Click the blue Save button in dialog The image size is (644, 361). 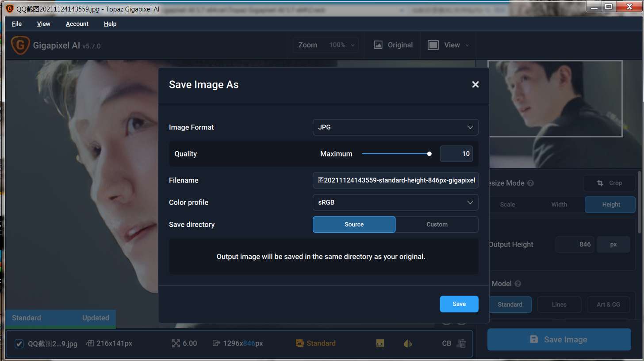(459, 304)
